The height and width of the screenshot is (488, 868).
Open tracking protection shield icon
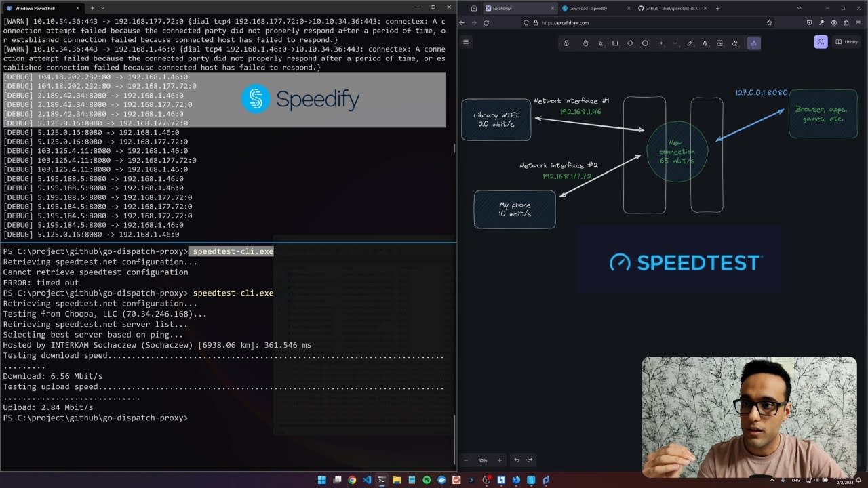coord(526,22)
